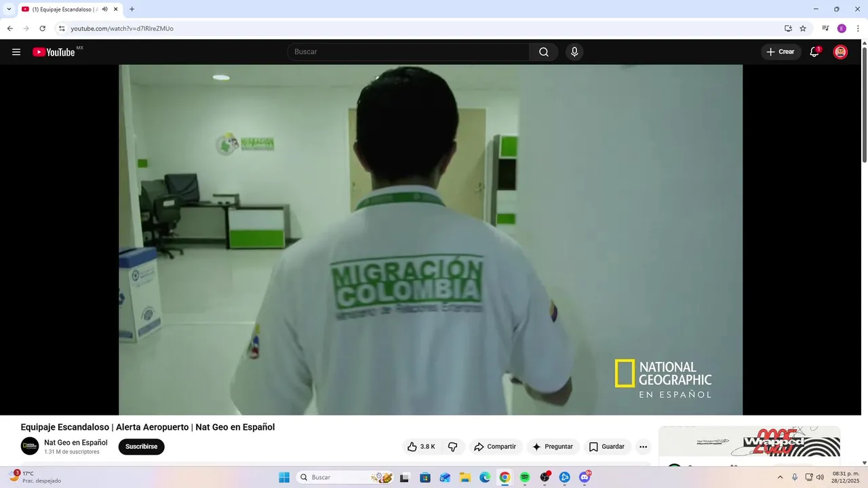Open File Explorer from the taskbar
The height and width of the screenshot is (488, 868).
(465, 477)
